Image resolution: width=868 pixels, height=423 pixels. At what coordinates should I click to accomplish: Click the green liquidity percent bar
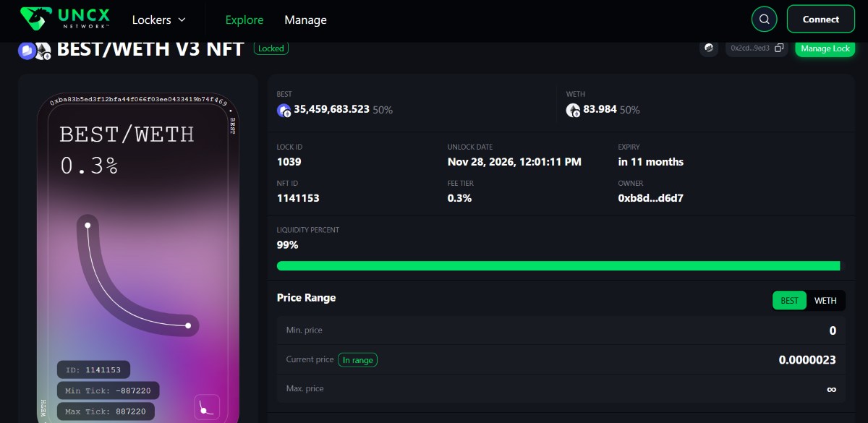click(558, 266)
